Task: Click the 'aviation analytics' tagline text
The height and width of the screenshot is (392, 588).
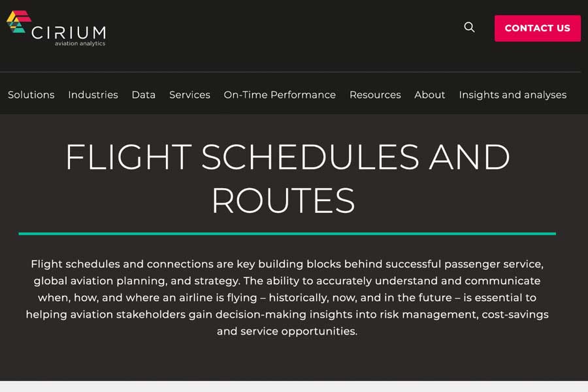Action: 80,44
